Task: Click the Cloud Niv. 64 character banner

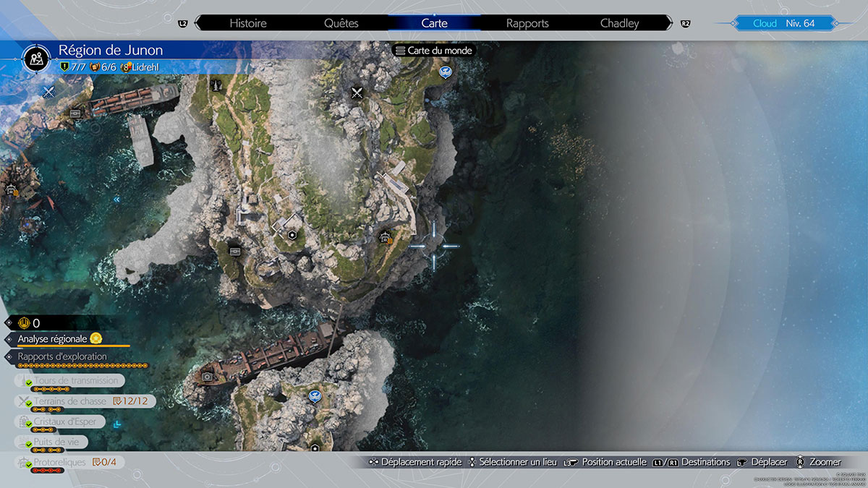Action: [x=783, y=23]
